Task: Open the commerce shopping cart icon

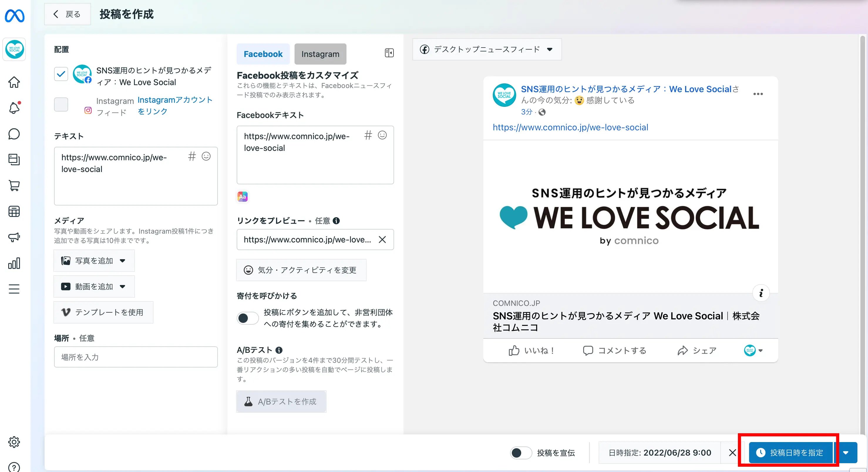Action: tap(14, 186)
